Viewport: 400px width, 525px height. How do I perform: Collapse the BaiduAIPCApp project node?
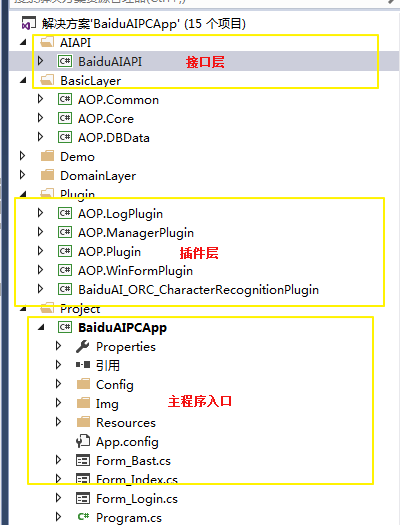coord(41,327)
